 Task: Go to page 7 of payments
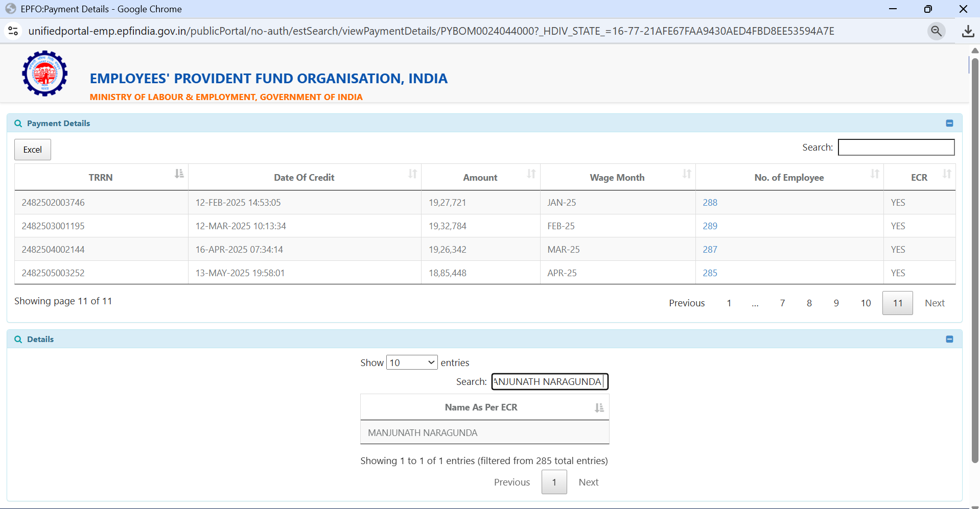coord(782,303)
